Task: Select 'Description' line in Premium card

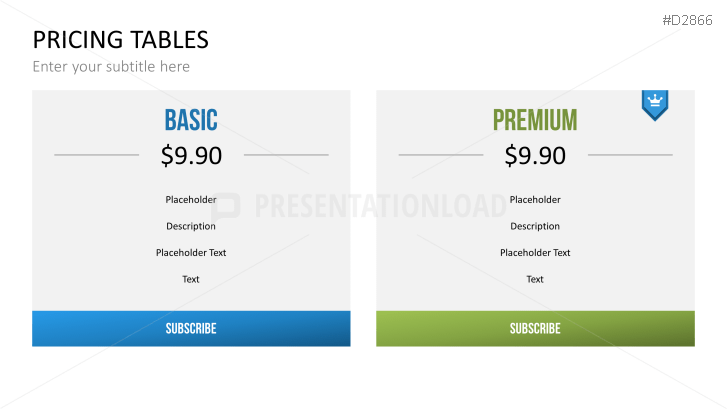Action: [535, 226]
